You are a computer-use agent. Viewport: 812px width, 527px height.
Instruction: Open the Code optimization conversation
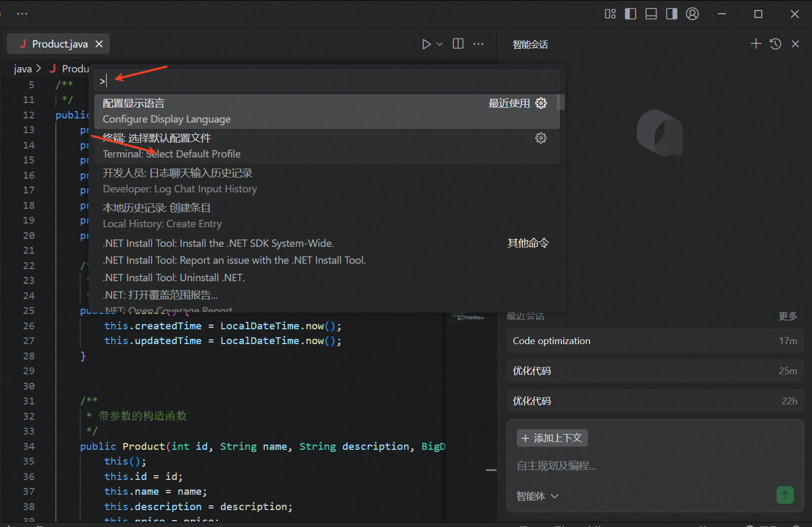click(x=655, y=341)
